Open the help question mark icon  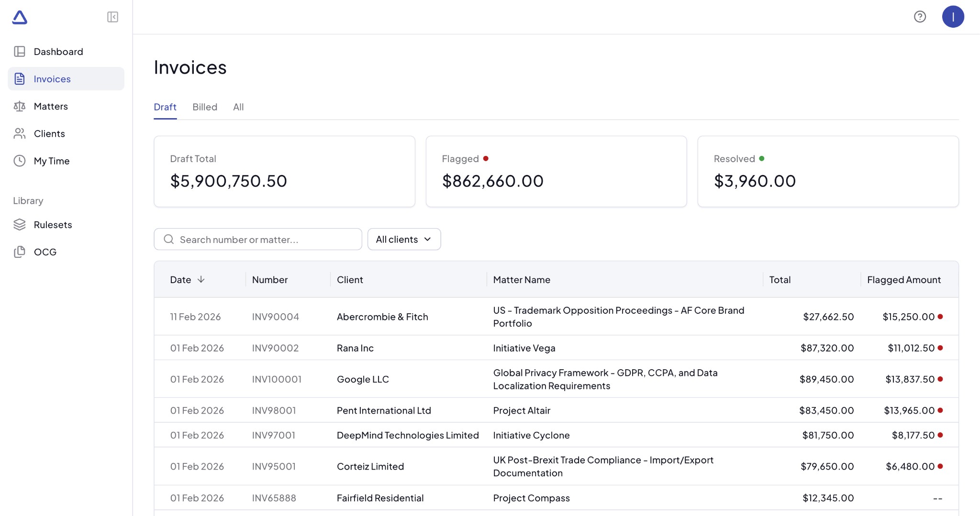point(920,17)
